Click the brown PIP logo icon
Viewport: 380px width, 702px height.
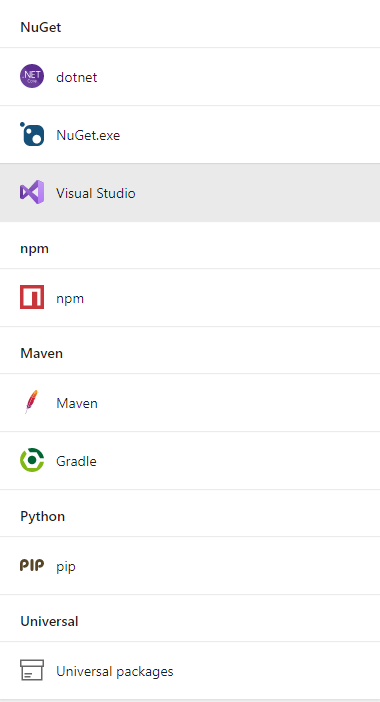tap(32, 565)
